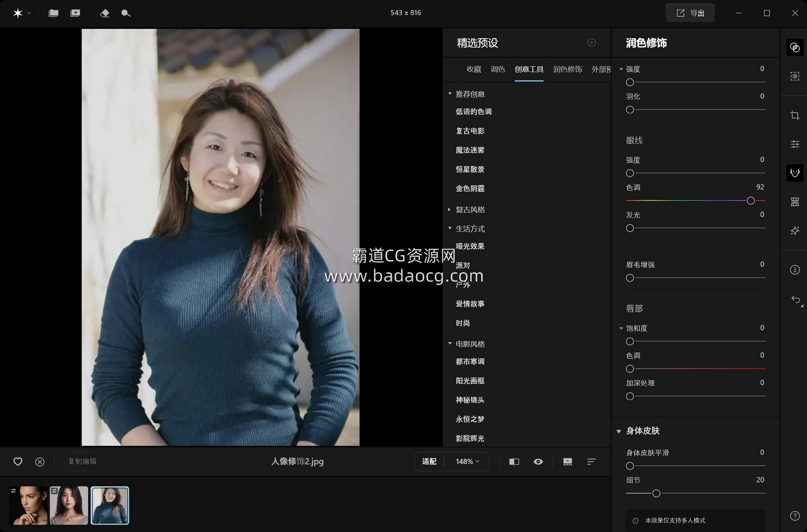Open the folder browse icon
The height and width of the screenshot is (532, 807).
[53, 13]
